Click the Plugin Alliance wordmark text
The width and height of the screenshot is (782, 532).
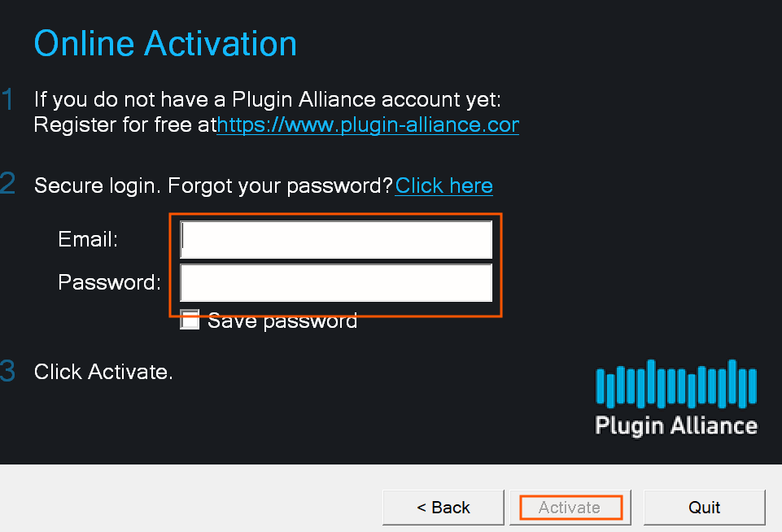[676, 425]
